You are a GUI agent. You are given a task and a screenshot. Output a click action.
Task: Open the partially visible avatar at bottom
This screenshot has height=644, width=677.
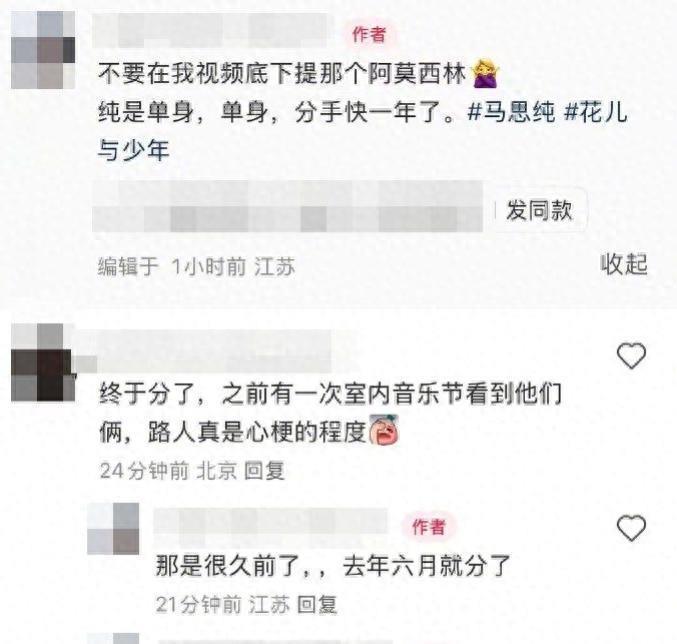pyautogui.click(x=113, y=638)
